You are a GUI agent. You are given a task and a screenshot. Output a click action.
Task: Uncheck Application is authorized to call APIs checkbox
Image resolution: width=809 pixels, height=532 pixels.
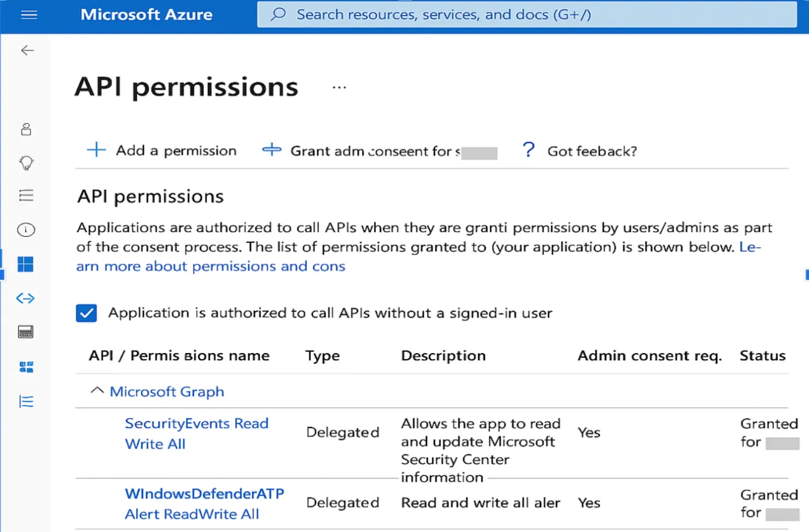87,313
